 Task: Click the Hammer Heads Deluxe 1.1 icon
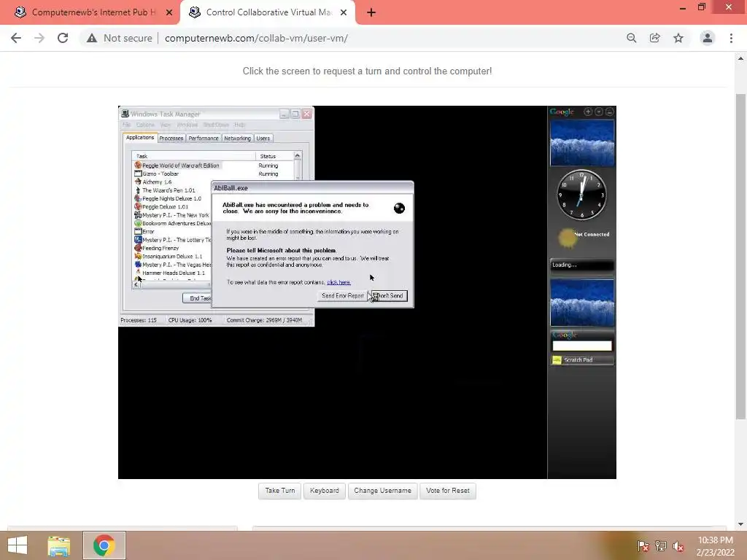(x=138, y=273)
